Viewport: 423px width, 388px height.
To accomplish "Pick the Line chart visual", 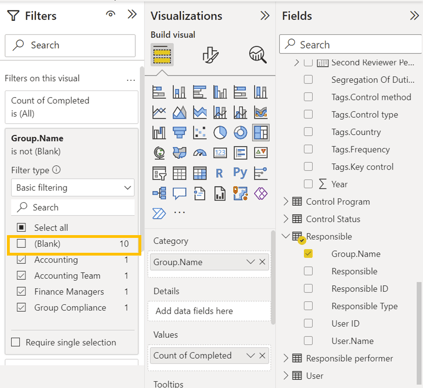I will [x=159, y=113].
